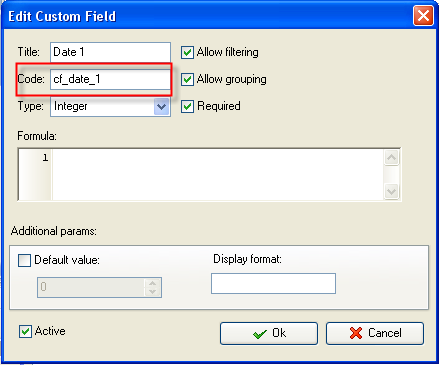Click inside the Formula editor area

tap(218, 174)
